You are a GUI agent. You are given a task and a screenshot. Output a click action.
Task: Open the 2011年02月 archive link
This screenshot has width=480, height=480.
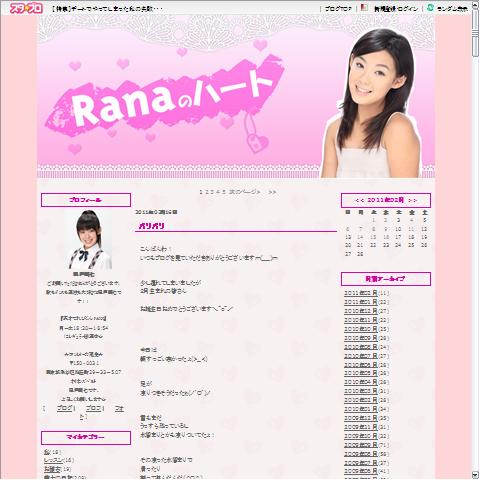pyautogui.click(x=361, y=293)
